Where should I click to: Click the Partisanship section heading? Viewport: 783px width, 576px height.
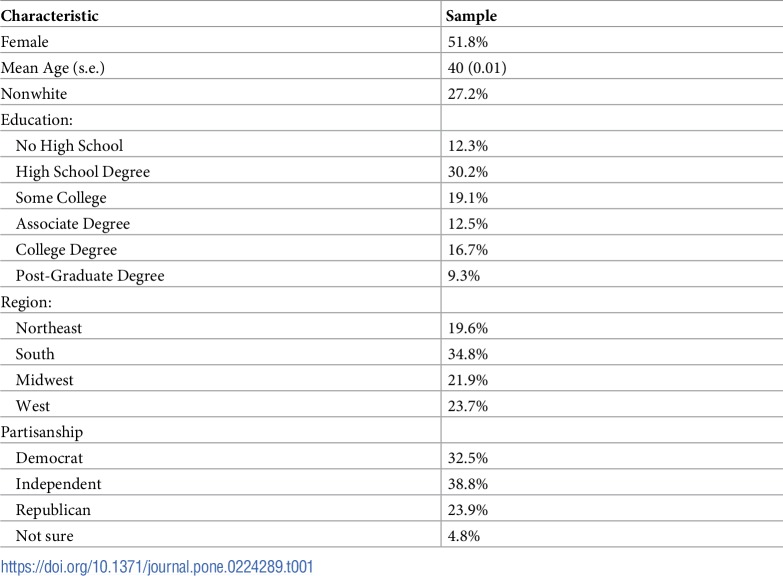click(41, 432)
